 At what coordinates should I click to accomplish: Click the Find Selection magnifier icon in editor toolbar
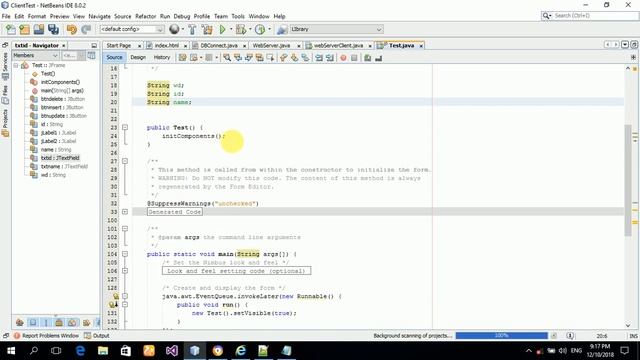tap(227, 58)
